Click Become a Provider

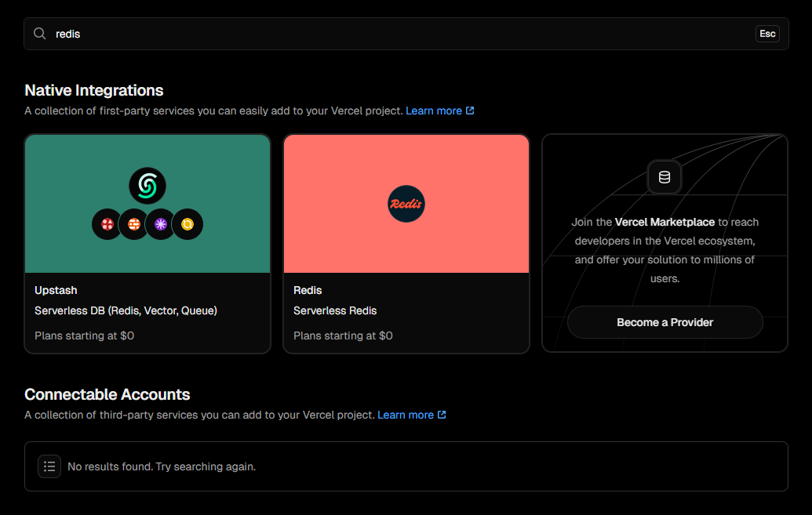[665, 322]
